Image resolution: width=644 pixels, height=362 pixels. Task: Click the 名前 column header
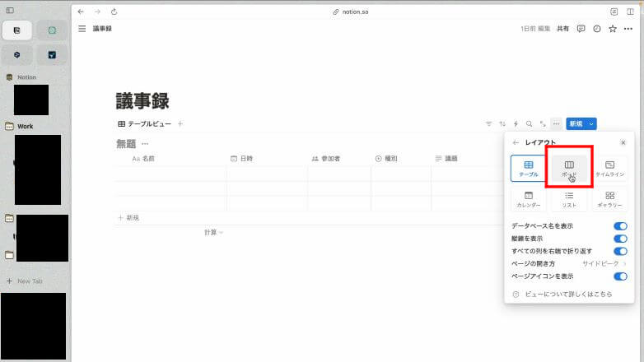(143, 159)
